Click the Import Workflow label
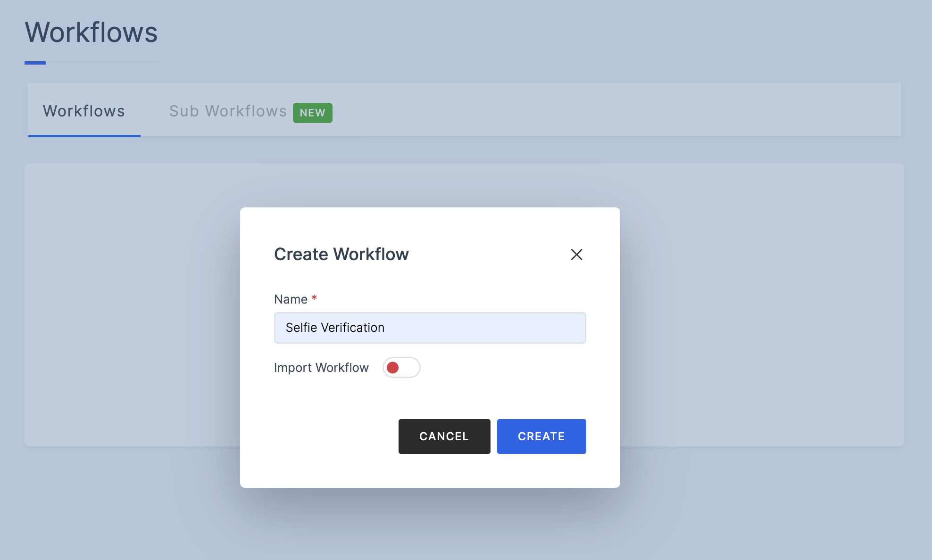 (x=321, y=368)
